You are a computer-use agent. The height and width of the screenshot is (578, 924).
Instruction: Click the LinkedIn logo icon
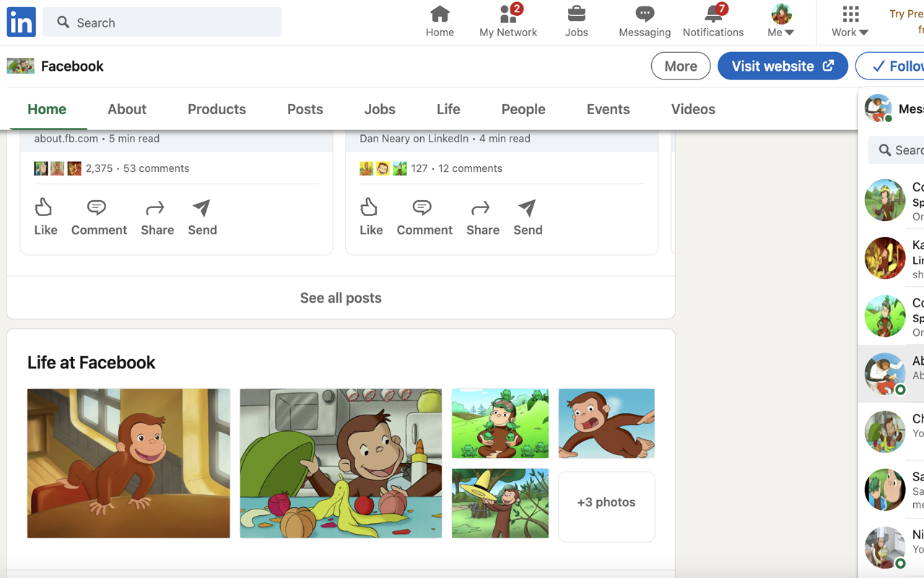pos(21,22)
